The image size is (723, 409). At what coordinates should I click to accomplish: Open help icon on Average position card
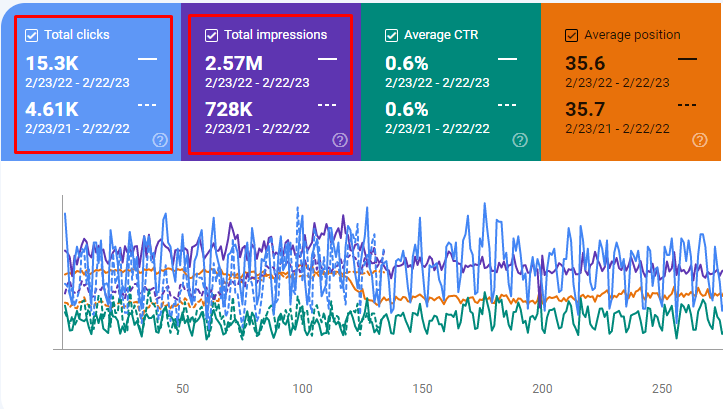(699, 140)
